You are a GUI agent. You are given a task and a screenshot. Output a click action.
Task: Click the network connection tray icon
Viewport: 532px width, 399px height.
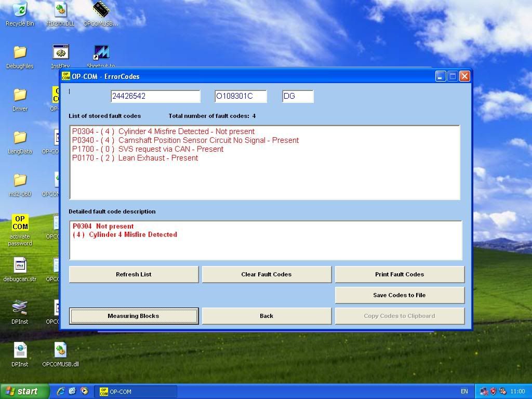pyautogui.click(x=484, y=392)
